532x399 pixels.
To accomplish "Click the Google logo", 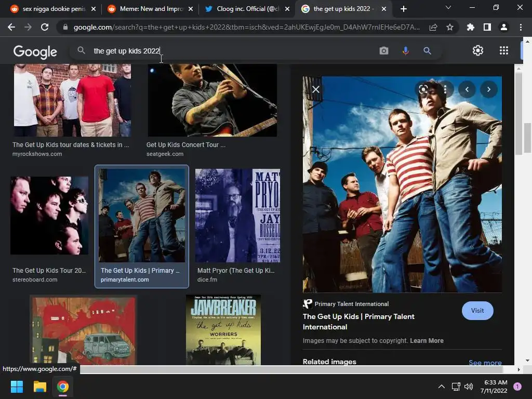I will click(x=35, y=51).
